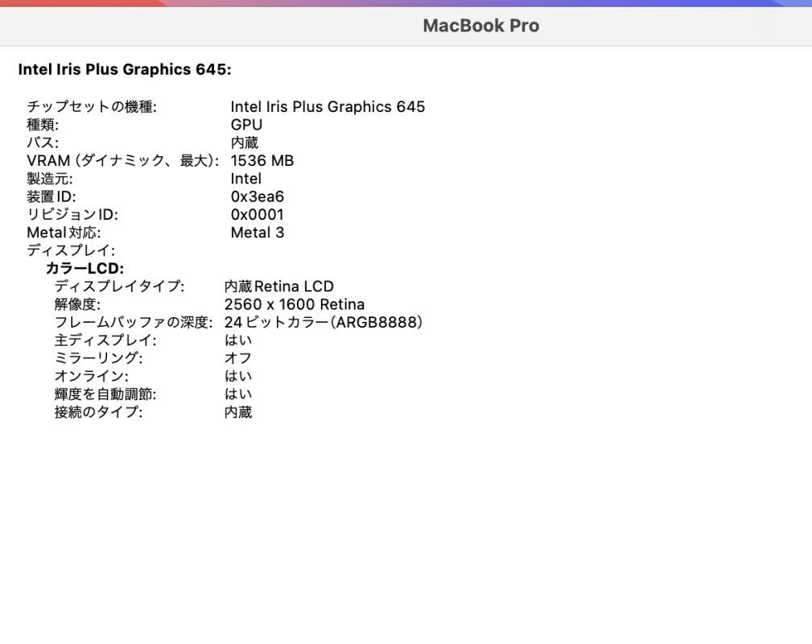The height and width of the screenshot is (644, 812).
Task: Click the バス label
Action: tap(43, 142)
